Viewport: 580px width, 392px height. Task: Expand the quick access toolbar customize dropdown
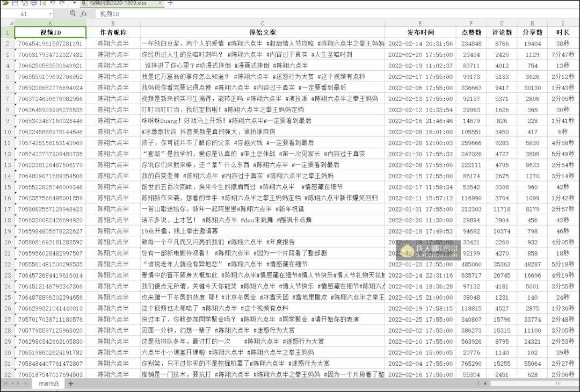click(x=73, y=3)
